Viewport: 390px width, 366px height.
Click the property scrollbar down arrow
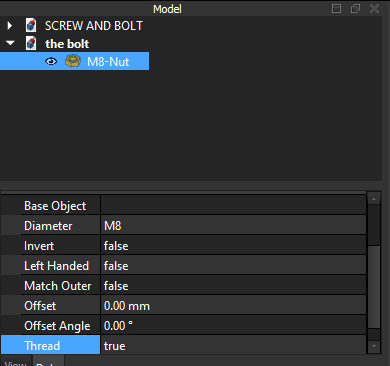coord(374,346)
